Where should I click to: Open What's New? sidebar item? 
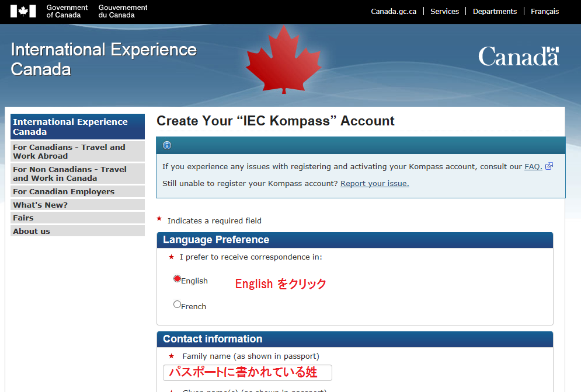click(x=78, y=205)
